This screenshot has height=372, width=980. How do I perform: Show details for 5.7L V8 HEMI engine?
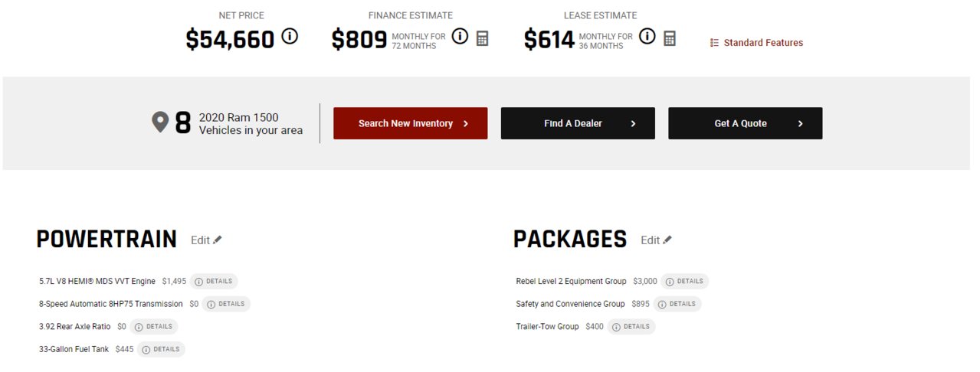tap(214, 282)
